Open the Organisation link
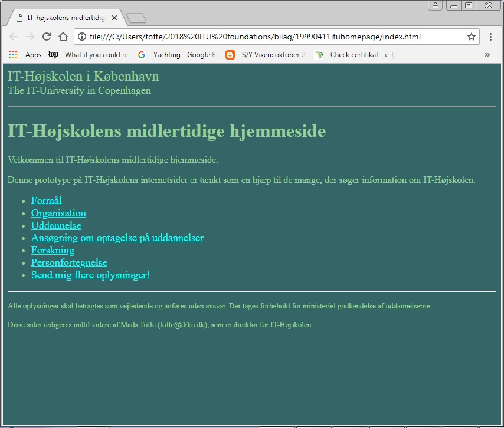 (x=58, y=213)
